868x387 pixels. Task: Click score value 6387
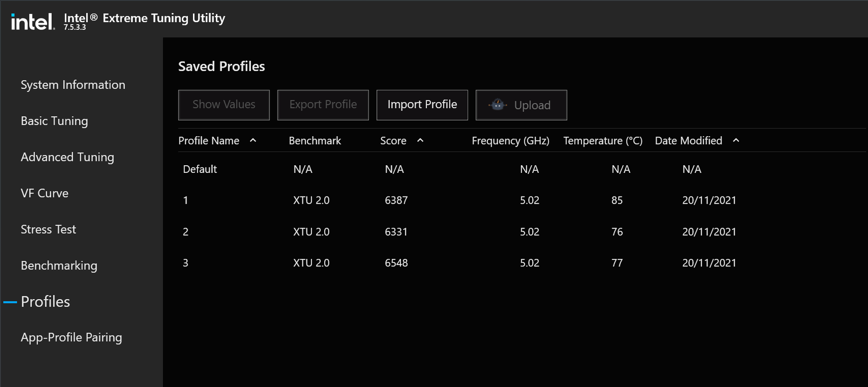pyautogui.click(x=396, y=200)
